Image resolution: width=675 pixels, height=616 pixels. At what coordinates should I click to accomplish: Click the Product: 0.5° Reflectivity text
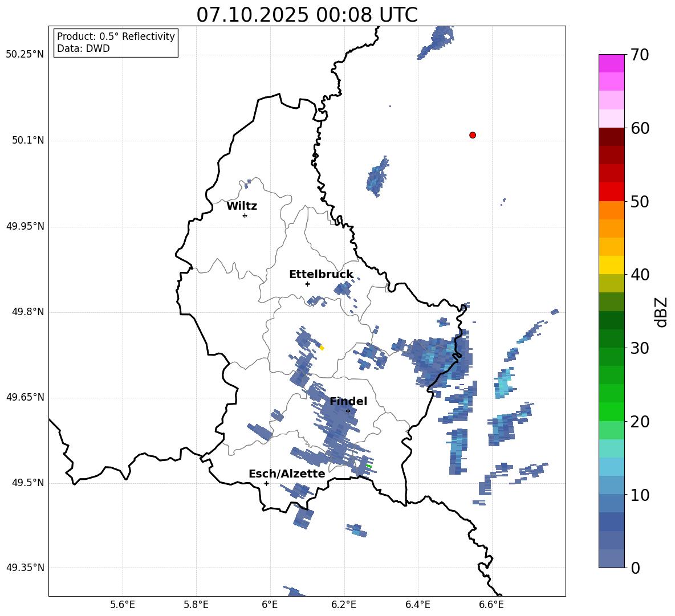(116, 36)
